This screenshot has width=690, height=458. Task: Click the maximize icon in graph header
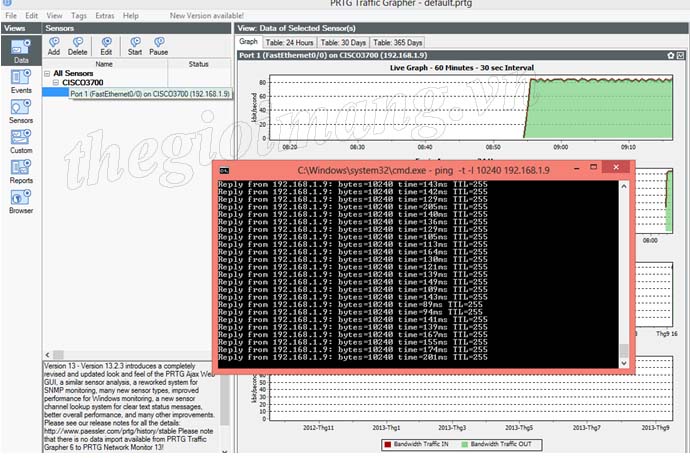coord(680,55)
